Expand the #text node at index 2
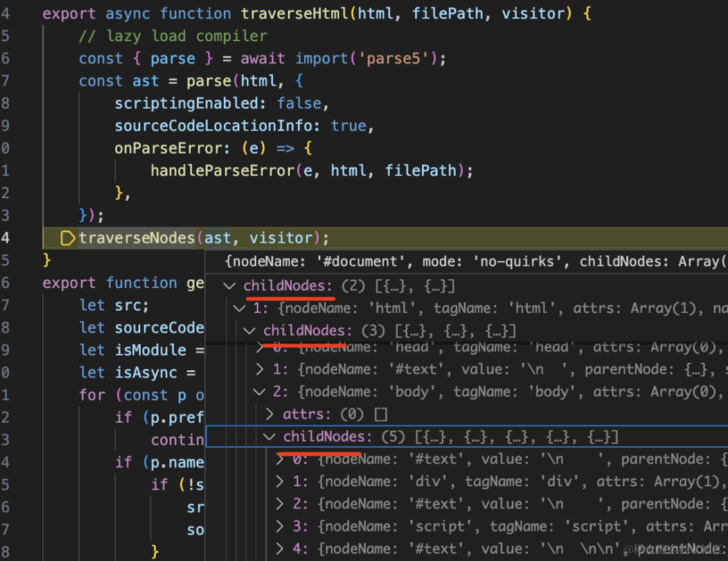 point(280,504)
